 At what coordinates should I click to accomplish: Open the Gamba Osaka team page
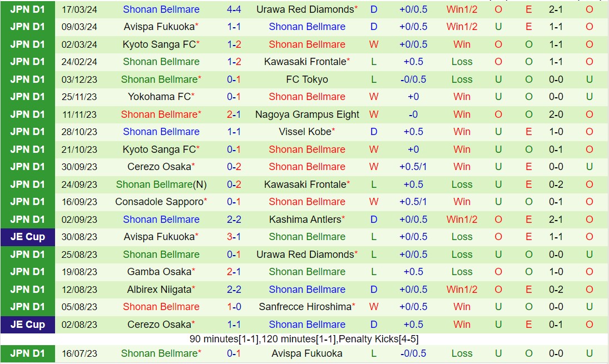(x=159, y=272)
